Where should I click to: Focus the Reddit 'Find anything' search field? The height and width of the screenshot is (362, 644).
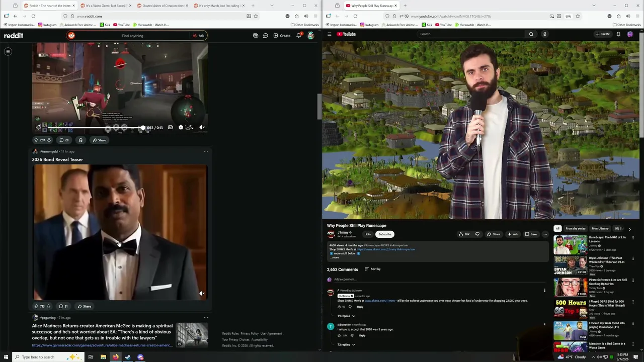[x=133, y=36]
